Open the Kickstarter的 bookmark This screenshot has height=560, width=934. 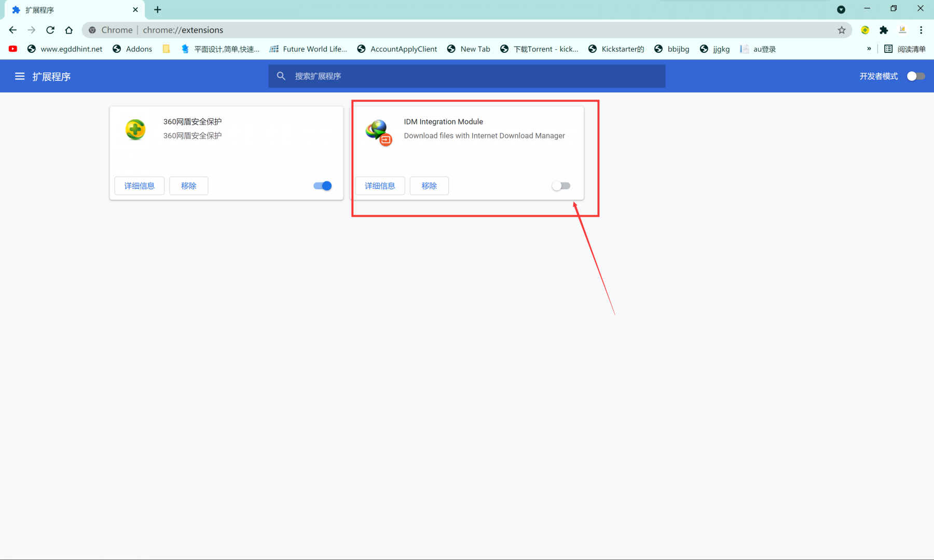click(x=616, y=49)
